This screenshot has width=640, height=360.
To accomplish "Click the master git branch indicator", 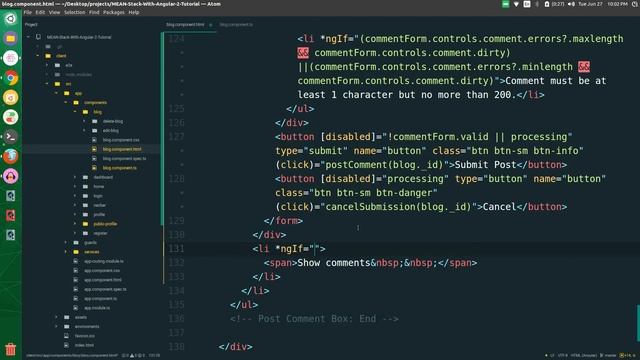I will coord(608,356).
